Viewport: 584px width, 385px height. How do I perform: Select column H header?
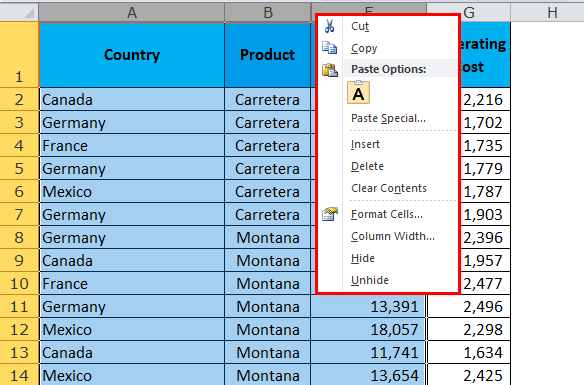tap(552, 13)
